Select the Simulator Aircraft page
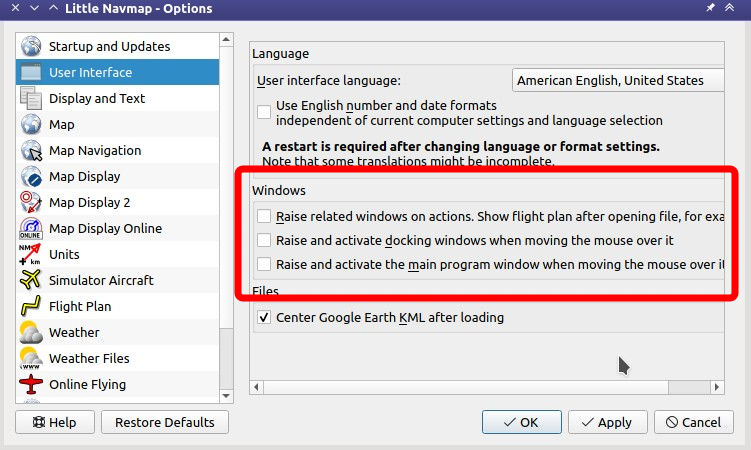 click(x=117, y=280)
